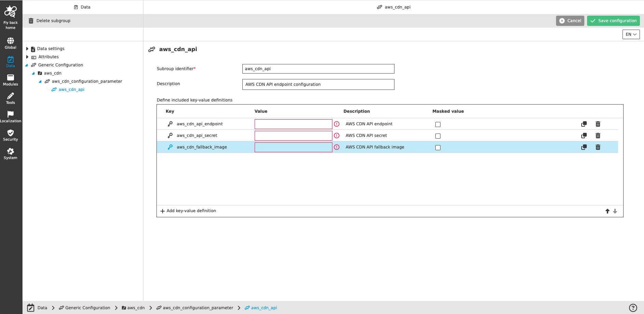This screenshot has width=644, height=314.
Task: Click the Fly back home icon
Action: pos(10,15)
